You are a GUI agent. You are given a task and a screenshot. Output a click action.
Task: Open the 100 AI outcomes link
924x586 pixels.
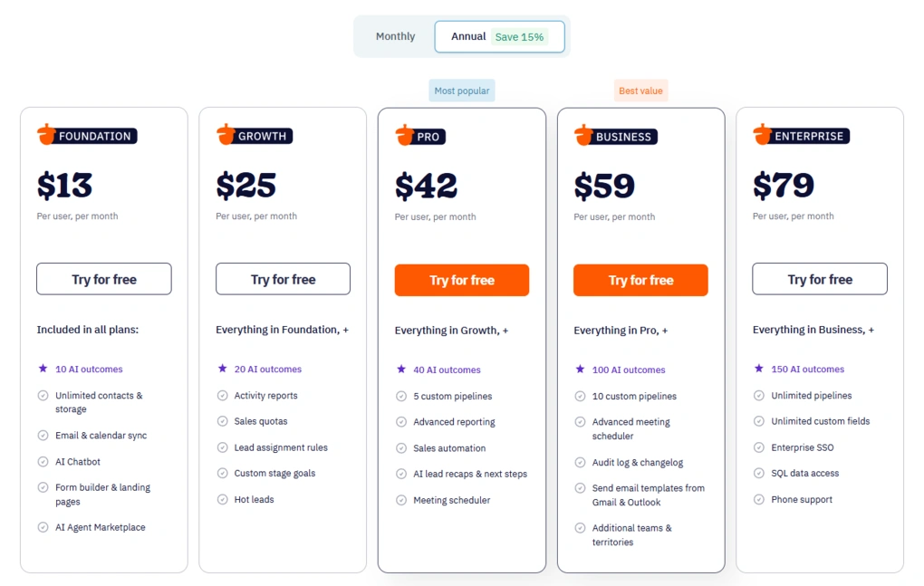[629, 370]
